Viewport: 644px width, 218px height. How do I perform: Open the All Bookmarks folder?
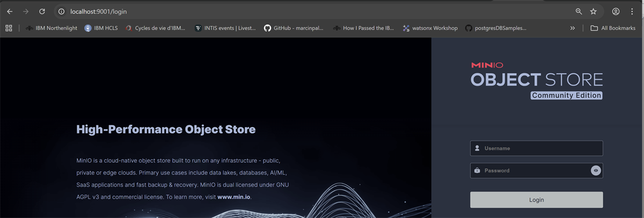click(612, 28)
